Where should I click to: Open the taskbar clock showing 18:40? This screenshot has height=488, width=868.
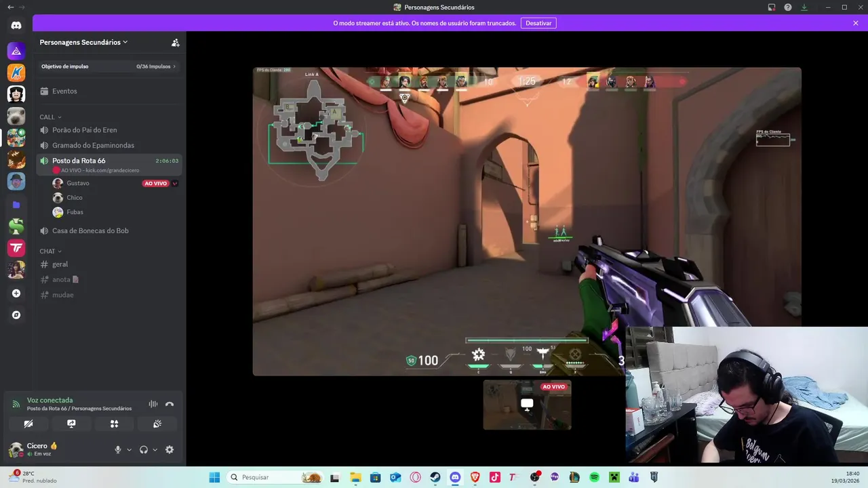click(x=847, y=477)
